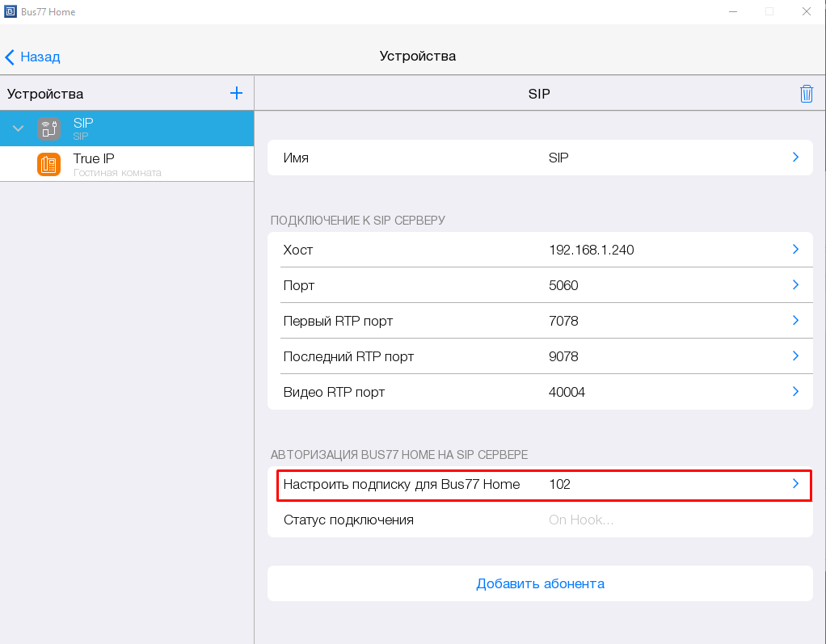This screenshot has height=644, width=826.
Task: Click the Добавить абонента link
Action: point(540,583)
